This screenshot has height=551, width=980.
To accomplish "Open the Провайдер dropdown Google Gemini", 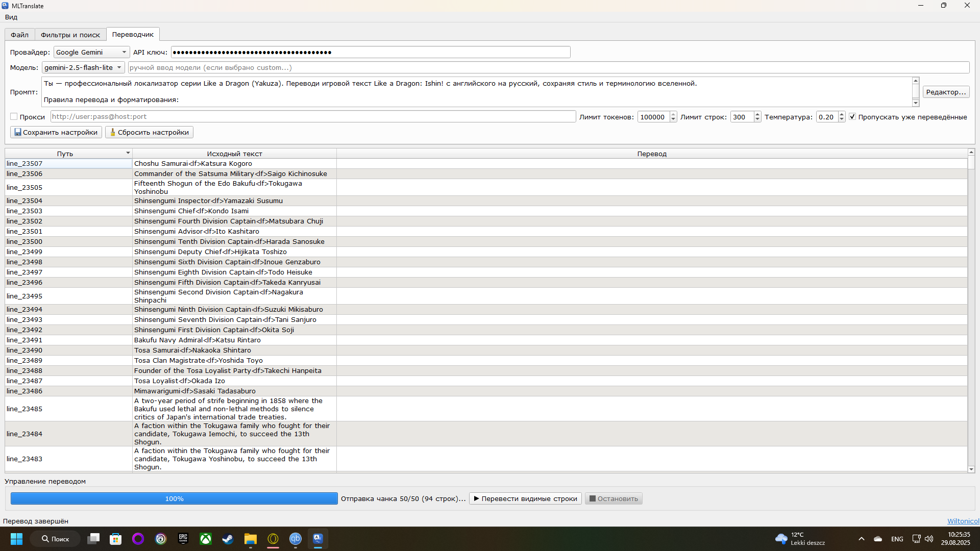I will 91,52.
